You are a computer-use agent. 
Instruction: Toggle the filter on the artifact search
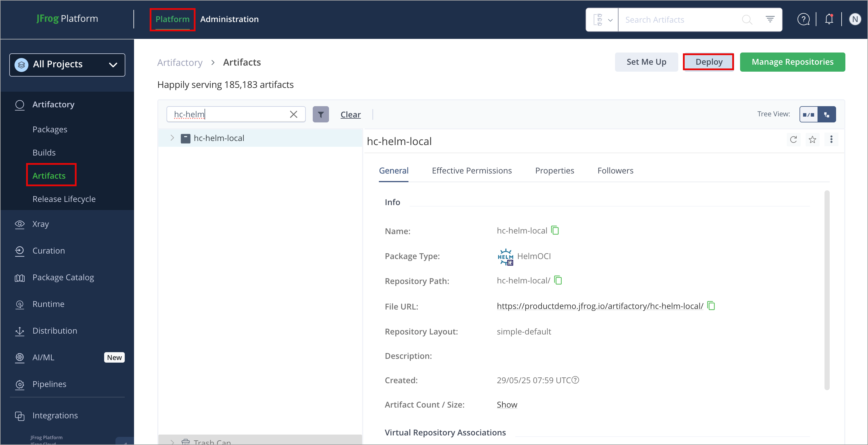point(321,114)
